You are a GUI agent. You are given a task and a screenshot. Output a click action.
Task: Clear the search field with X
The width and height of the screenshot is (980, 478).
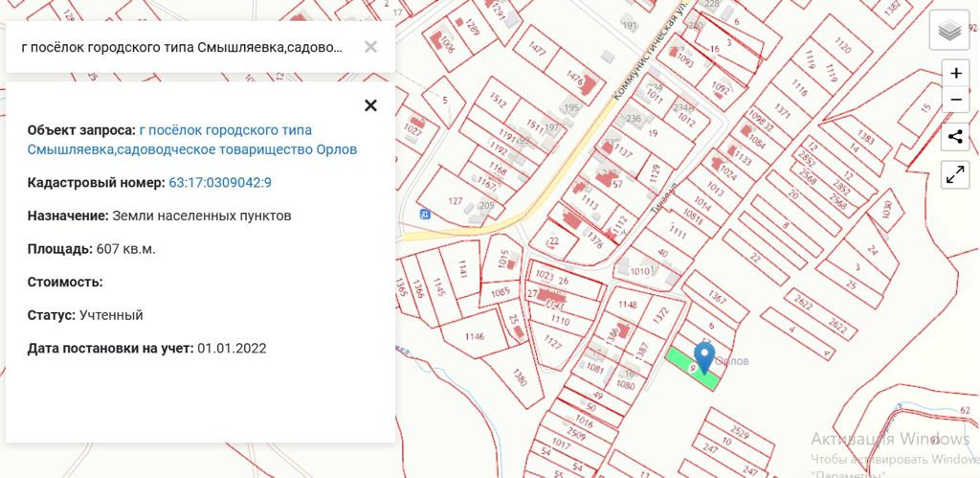[x=370, y=47]
